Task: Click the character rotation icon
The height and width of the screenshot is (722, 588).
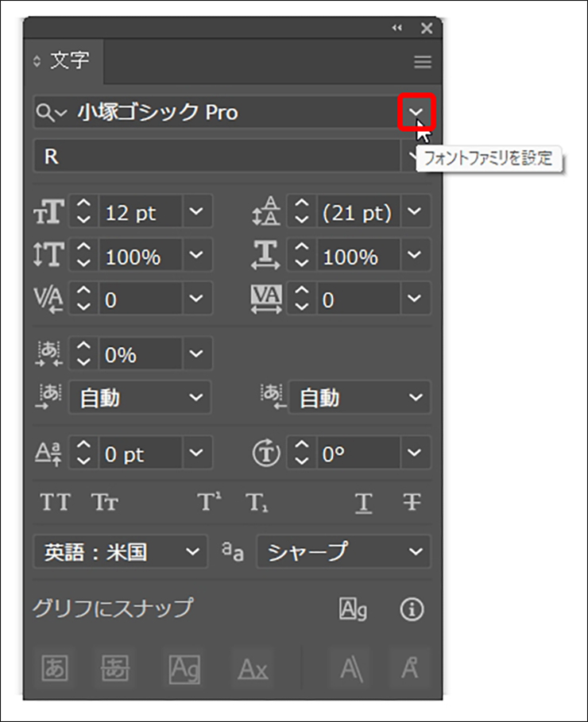Action: coord(264,454)
